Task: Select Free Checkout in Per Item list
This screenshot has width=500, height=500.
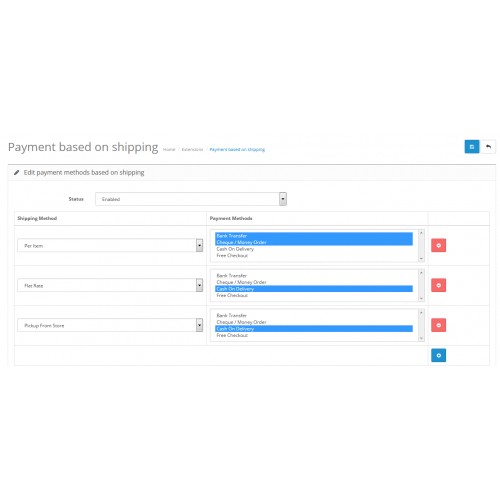Action: [232, 256]
